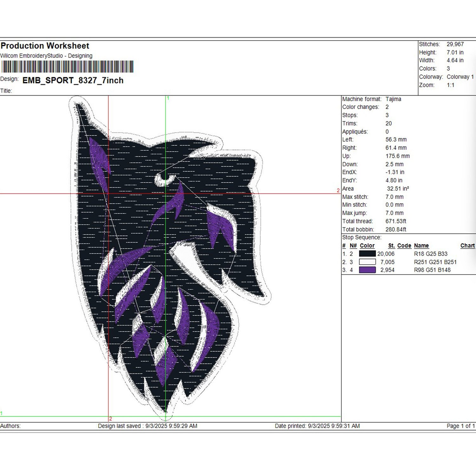Image resolution: width=476 pixels, height=474 pixels.
Task: Select the Stitches value "29,967"
Action: coord(455,44)
